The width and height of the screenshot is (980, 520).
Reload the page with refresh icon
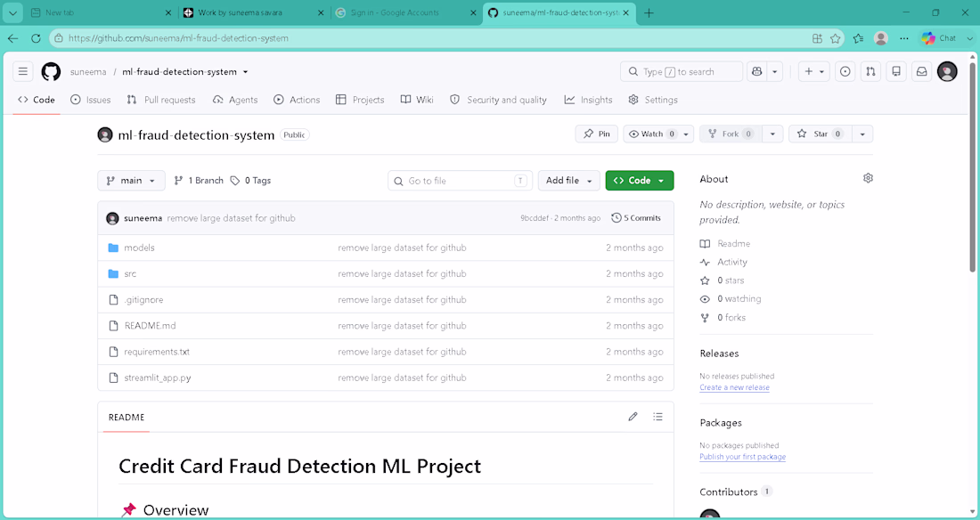[36, 38]
